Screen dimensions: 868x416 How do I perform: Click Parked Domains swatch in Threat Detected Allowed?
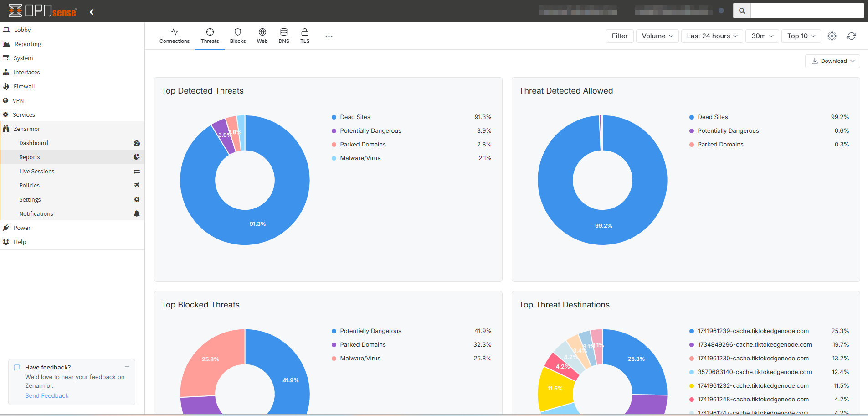point(692,145)
